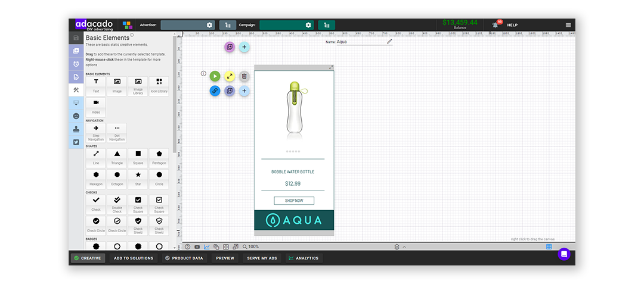The width and height of the screenshot is (644, 284).
Task: Open the notifications bell
Action: (495, 25)
